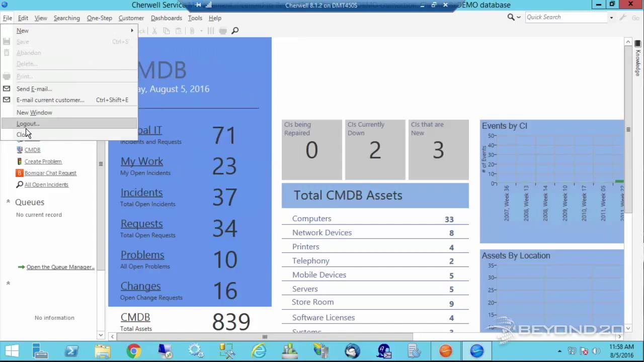Open the Knowledge side panel tab
Viewport: 644px width, 362px height.
638,58
